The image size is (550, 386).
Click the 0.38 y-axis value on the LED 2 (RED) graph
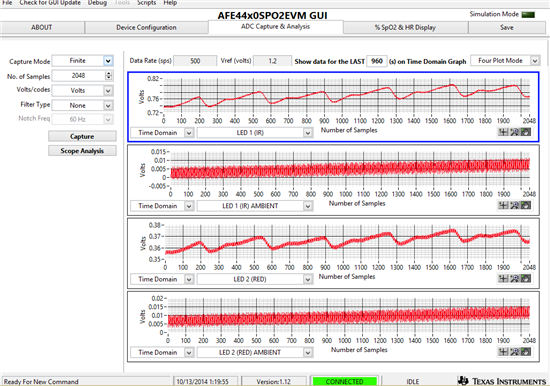click(155, 225)
